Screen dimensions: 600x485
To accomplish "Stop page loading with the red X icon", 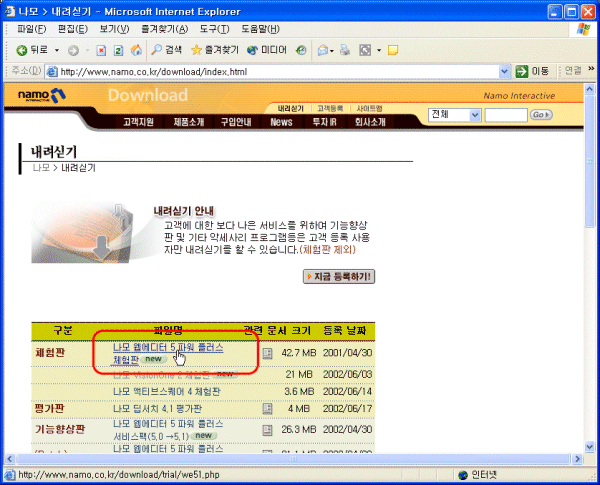I will 101,51.
